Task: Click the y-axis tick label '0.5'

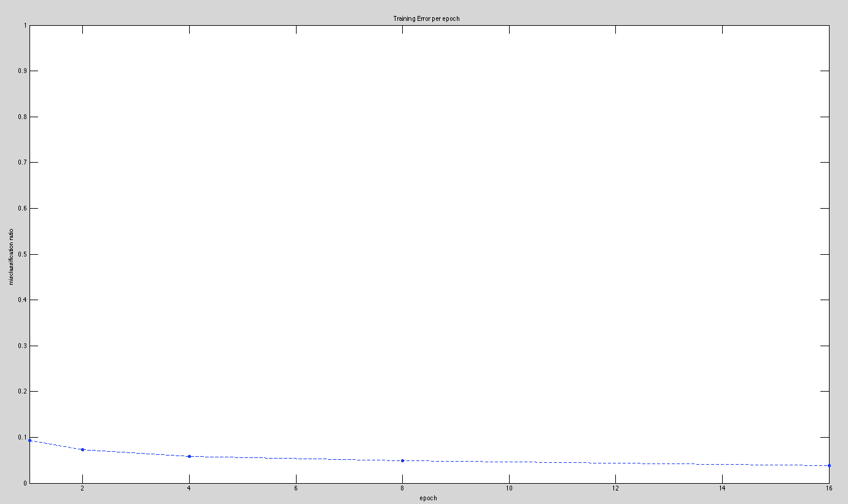Action: [x=23, y=254]
